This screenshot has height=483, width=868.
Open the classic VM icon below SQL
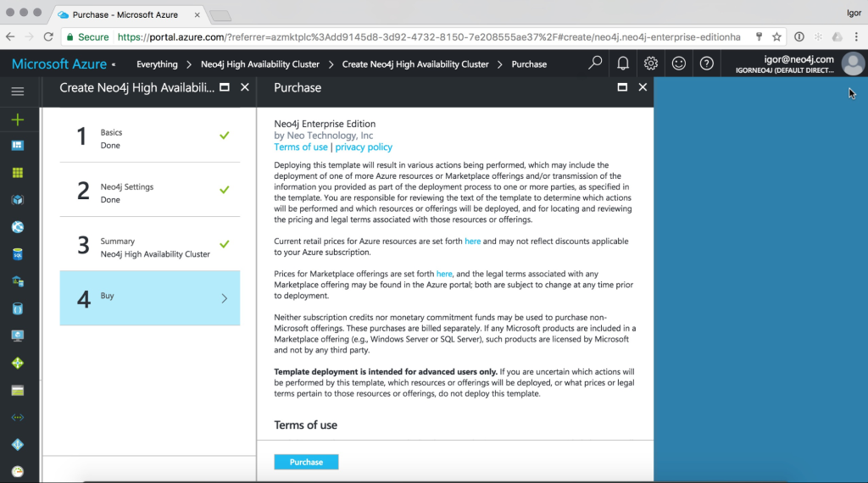pos(18,281)
